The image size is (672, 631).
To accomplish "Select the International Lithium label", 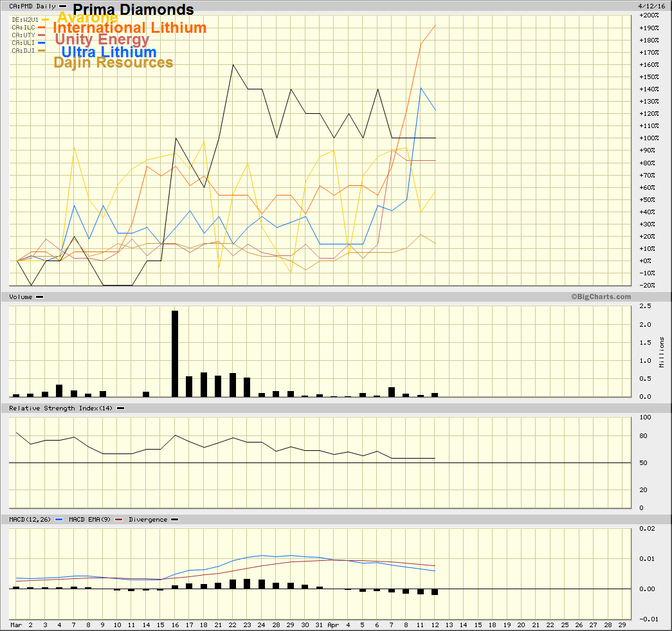I will coord(130,28).
